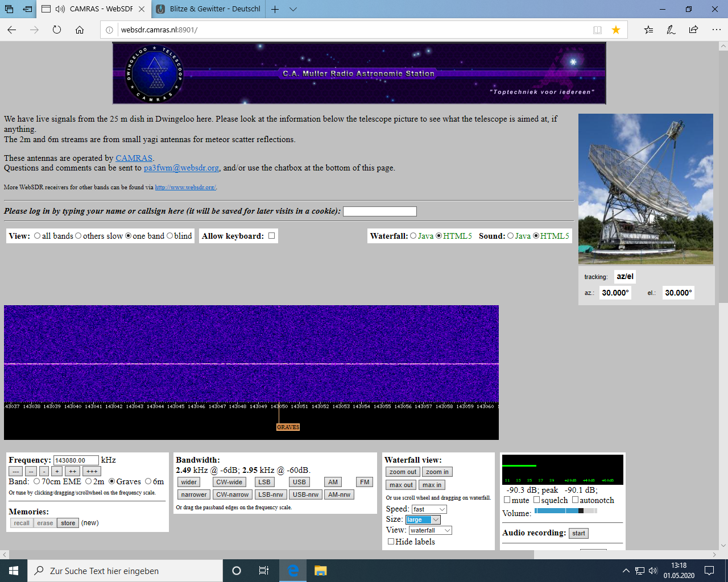Click the Windows taskbar search box
728x582 pixels.
[x=125, y=571]
